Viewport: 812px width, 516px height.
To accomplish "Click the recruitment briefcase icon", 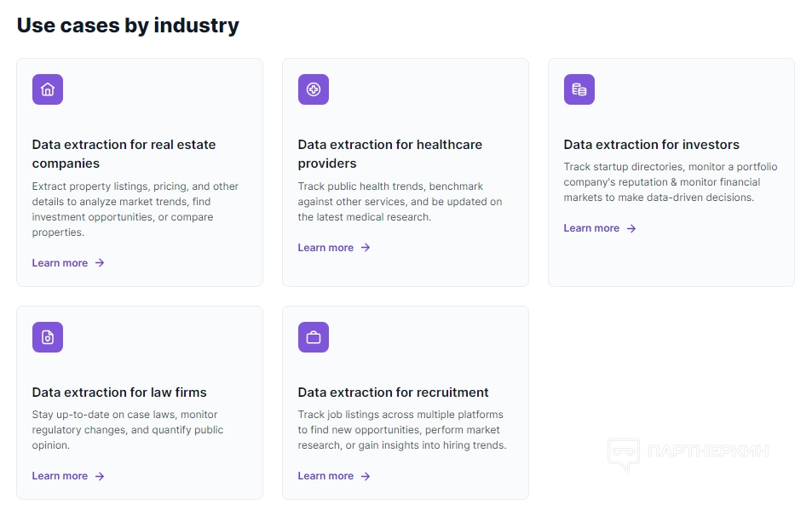I will click(314, 337).
